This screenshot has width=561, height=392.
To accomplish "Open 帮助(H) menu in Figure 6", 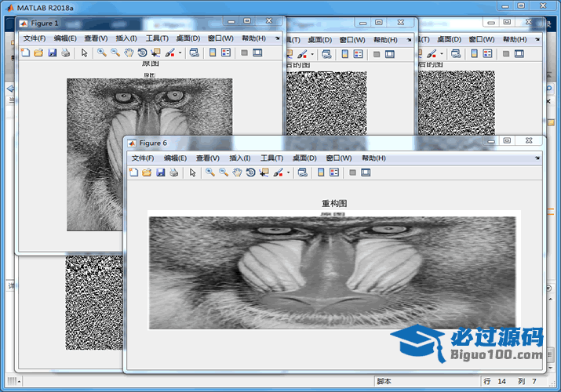I will click(373, 158).
